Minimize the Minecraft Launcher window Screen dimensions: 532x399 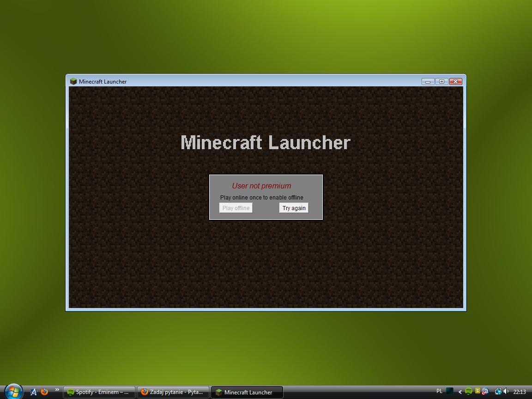(428, 81)
